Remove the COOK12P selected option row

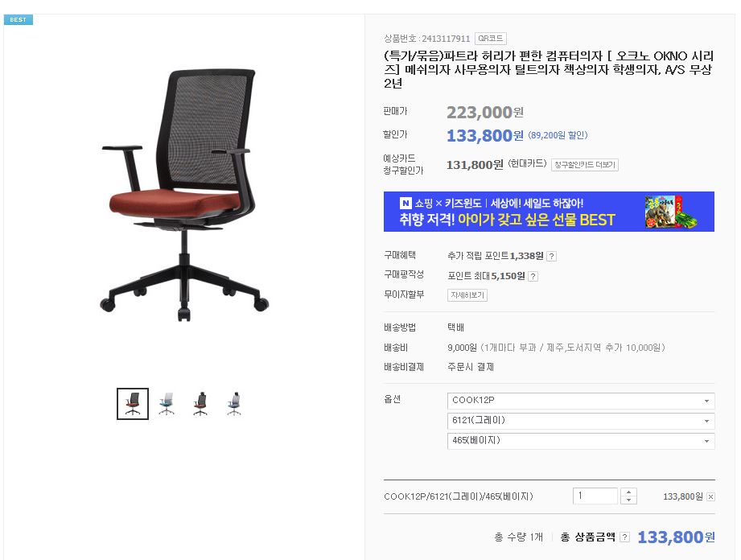[x=710, y=496]
